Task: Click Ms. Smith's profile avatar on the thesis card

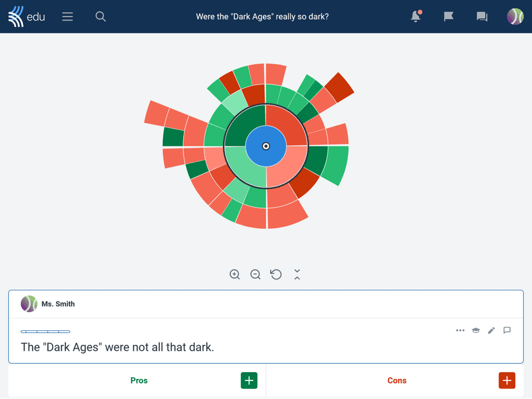Action: pos(29,304)
